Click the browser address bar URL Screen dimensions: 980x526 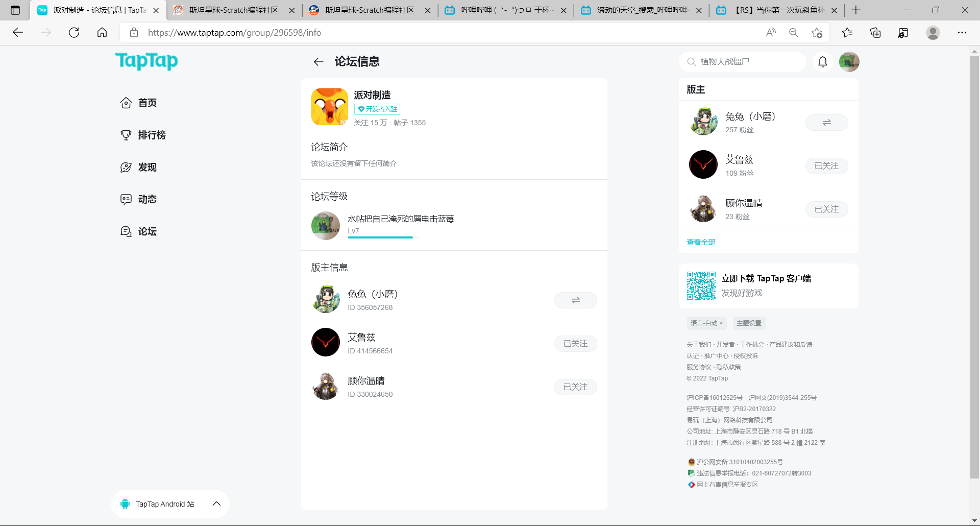point(235,33)
